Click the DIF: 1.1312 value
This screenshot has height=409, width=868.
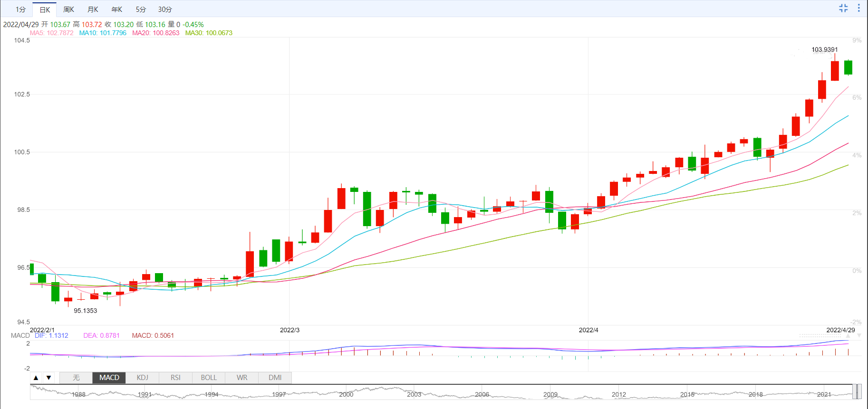click(x=51, y=335)
